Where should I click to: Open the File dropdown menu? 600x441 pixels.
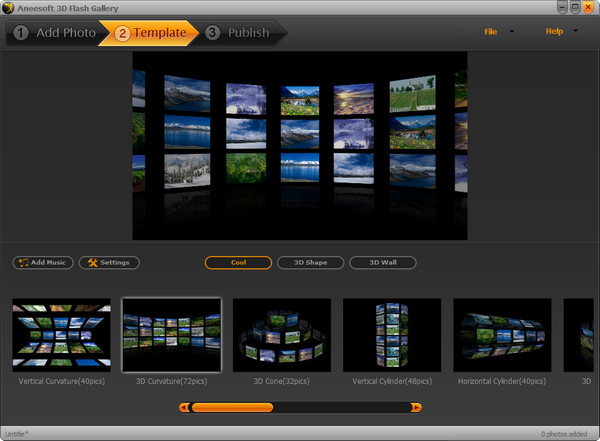click(x=491, y=32)
